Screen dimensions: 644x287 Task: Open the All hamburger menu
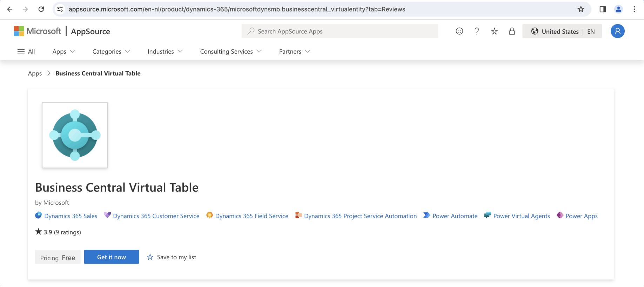(x=26, y=52)
